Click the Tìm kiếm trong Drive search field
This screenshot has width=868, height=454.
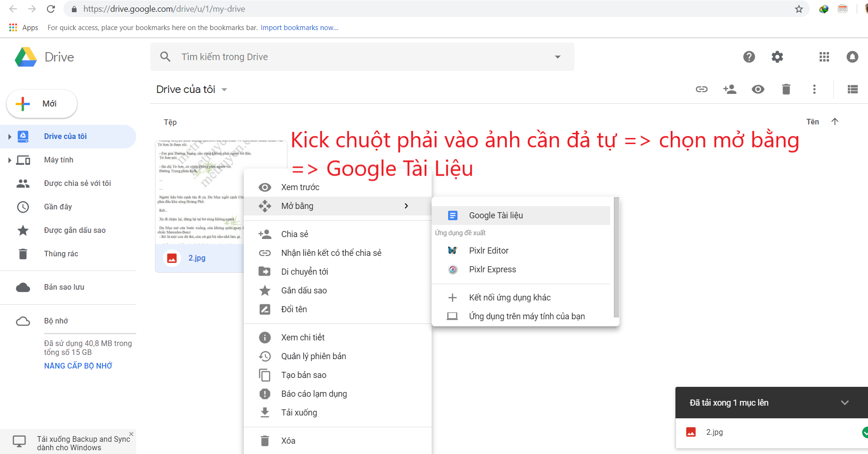point(357,57)
